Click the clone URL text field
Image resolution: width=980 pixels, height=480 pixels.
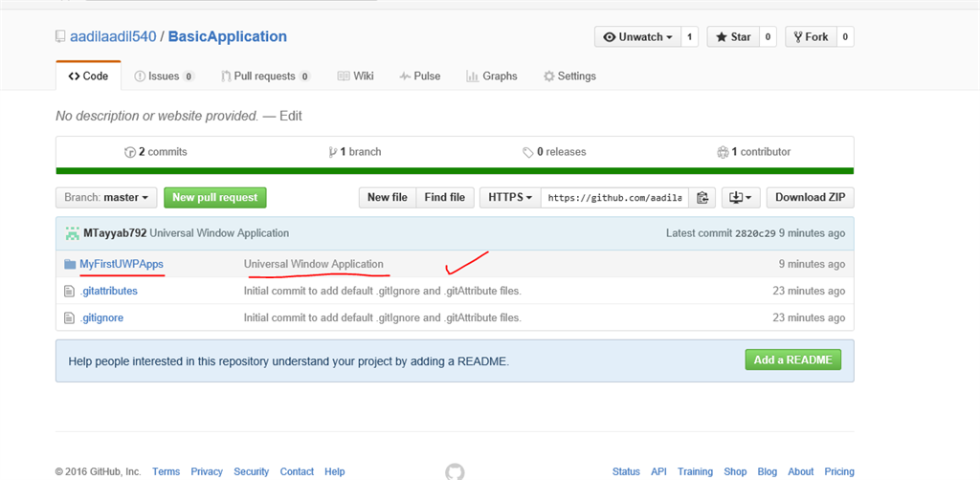(615, 198)
